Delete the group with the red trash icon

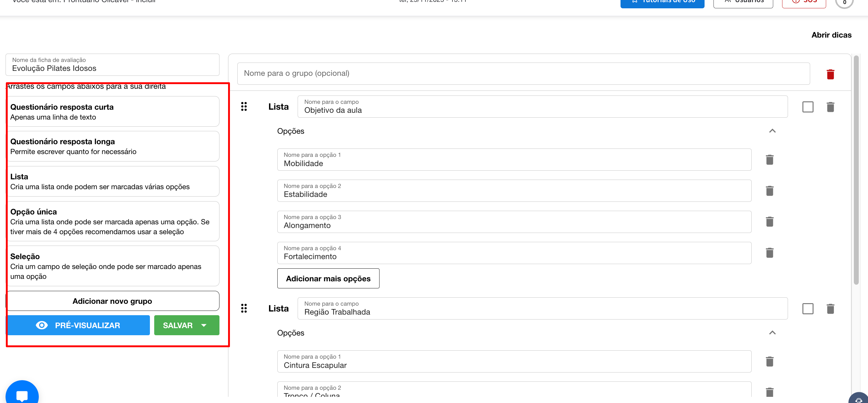point(830,74)
